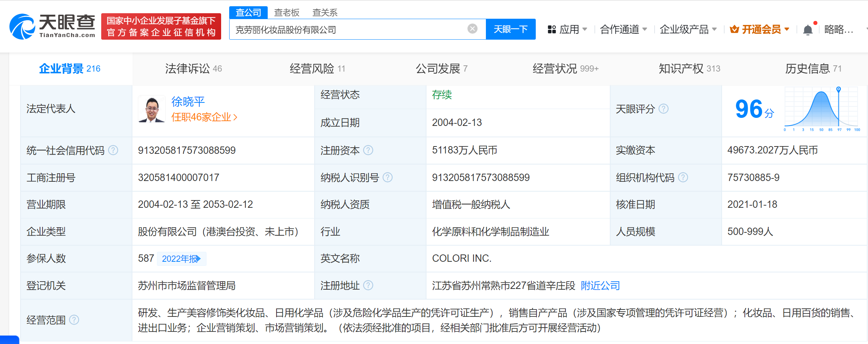
Task: Click help icon beside 注册地址
Action: coord(368,285)
